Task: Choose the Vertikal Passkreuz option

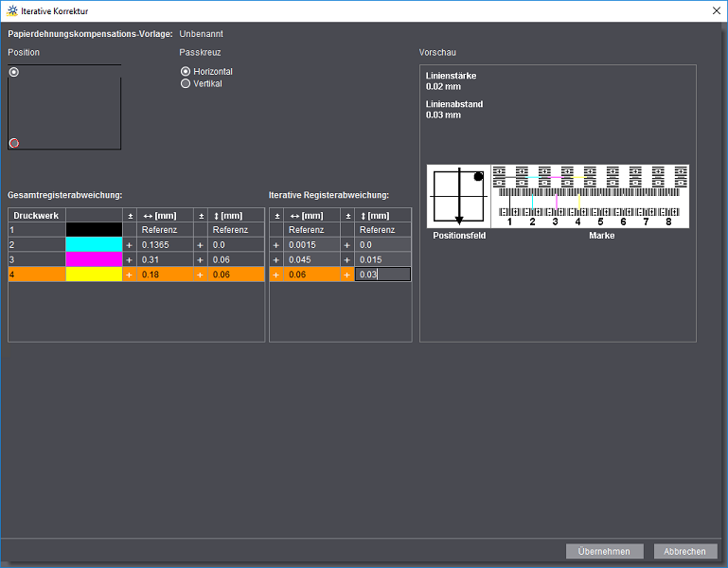Action: tap(186, 83)
